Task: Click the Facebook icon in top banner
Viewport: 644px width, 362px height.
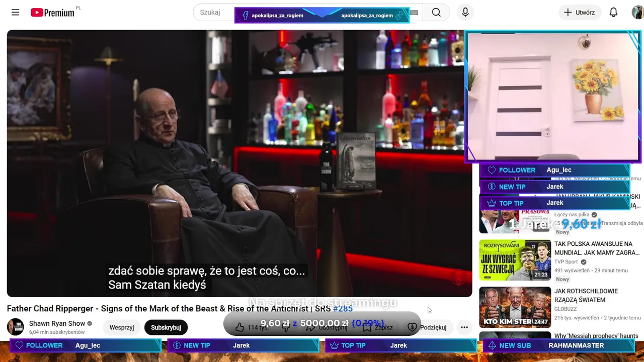Action: pyautogui.click(x=246, y=16)
